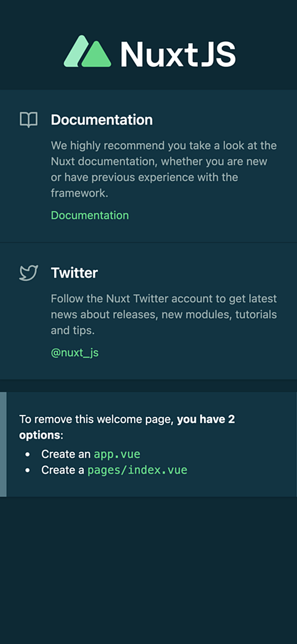Click the bullet before "Create an"

pyautogui.click(x=28, y=454)
